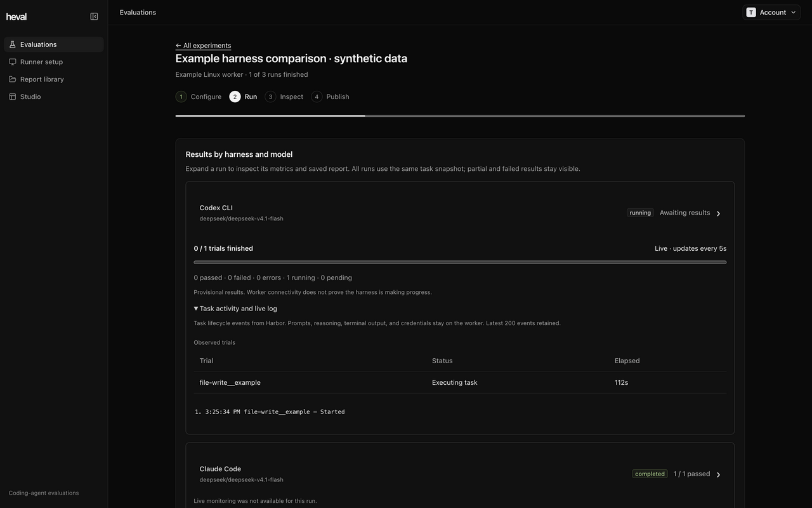Click the Evaluations flask icon
Image resolution: width=812 pixels, height=508 pixels.
(x=13, y=44)
